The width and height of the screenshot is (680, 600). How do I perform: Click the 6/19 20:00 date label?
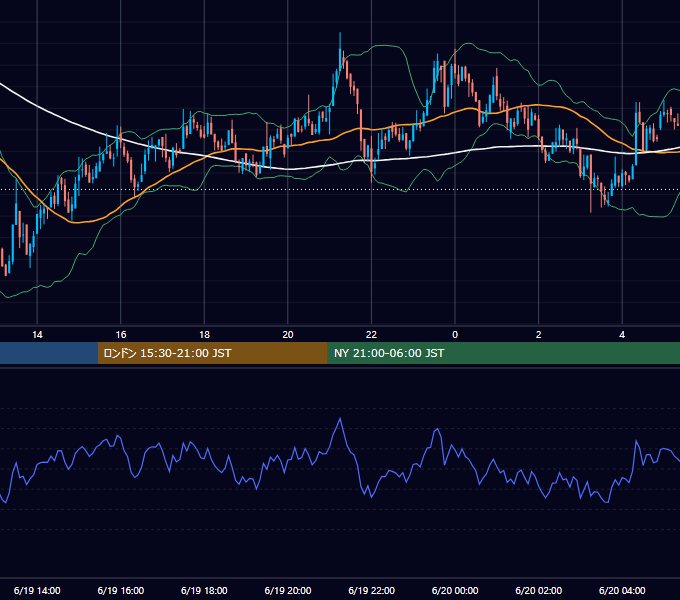pos(288,590)
